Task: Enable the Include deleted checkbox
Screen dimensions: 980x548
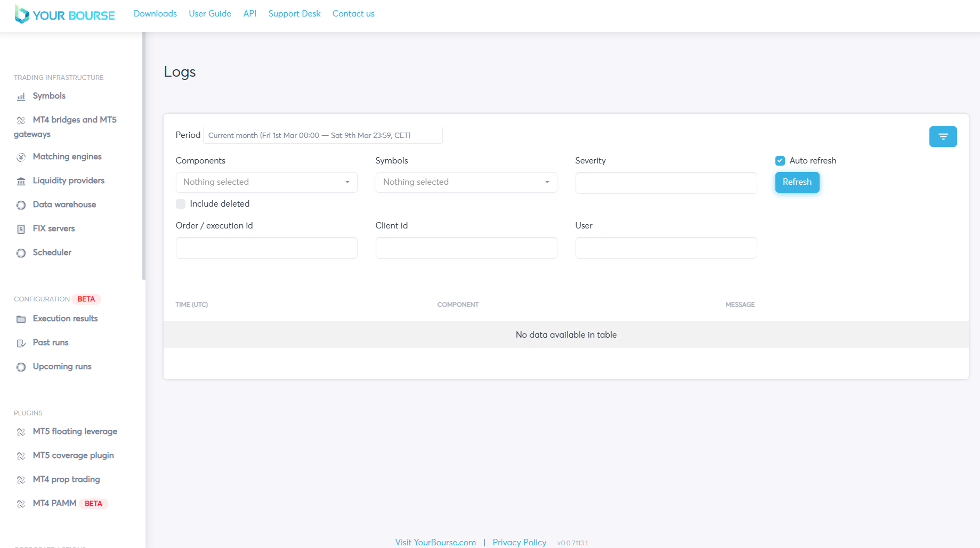Action: pyautogui.click(x=181, y=204)
